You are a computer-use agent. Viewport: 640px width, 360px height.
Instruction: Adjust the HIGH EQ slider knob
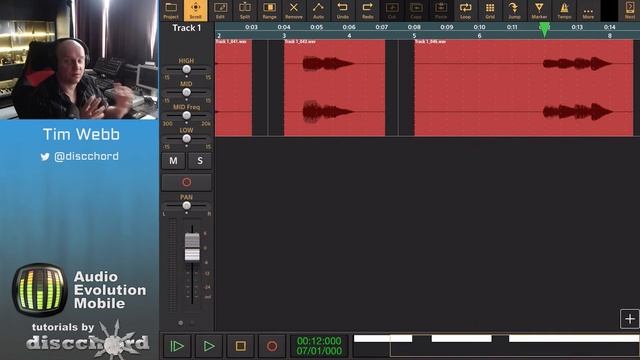[187, 69]
